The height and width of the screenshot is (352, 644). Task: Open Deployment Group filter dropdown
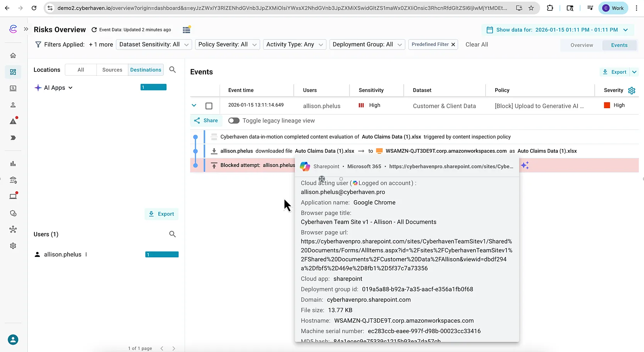[x=367, y=44]
